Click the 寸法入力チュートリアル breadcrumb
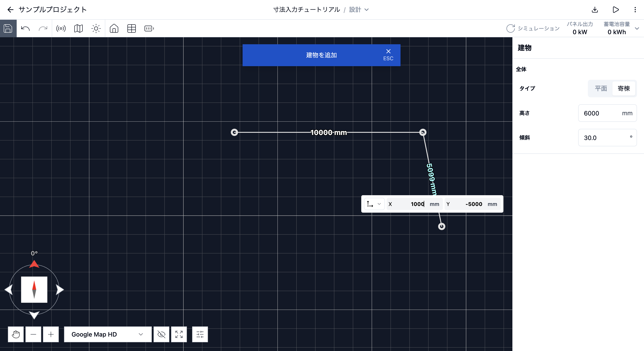This screenshot has width=644, height=351. pyautogui.click(x=306, y=10)
